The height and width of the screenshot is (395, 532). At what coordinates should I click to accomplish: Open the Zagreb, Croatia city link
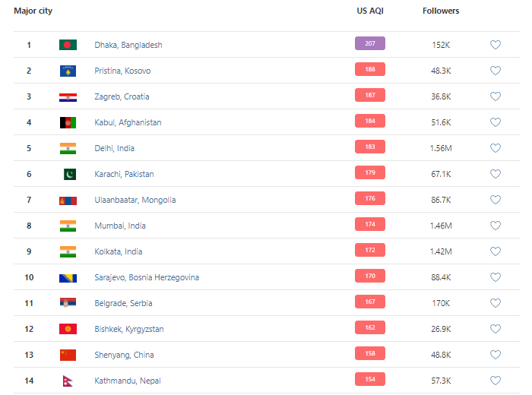(122, 96)
